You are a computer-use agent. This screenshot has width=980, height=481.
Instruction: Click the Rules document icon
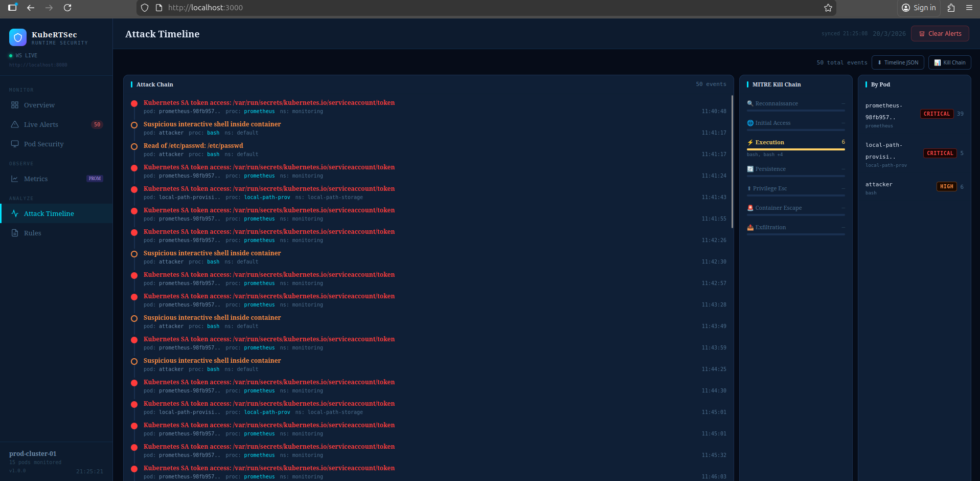click(x=15, y=233)
